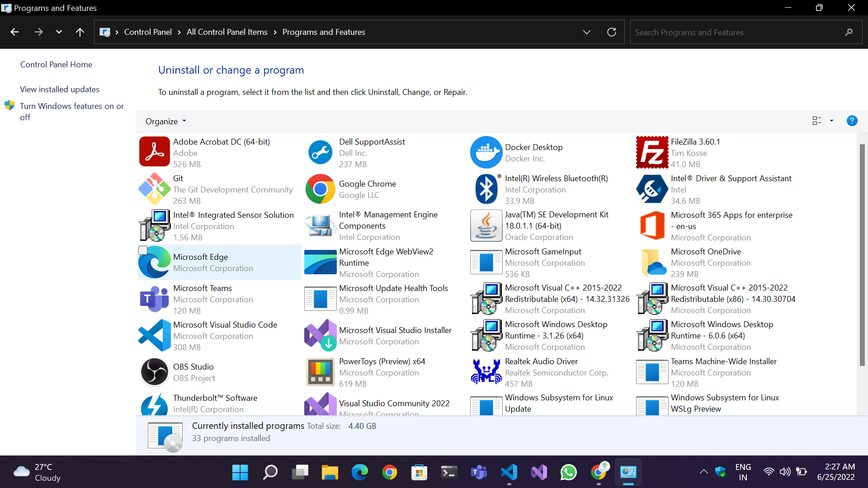
Task: Click the Git program icon
Action: coord(155,189)
